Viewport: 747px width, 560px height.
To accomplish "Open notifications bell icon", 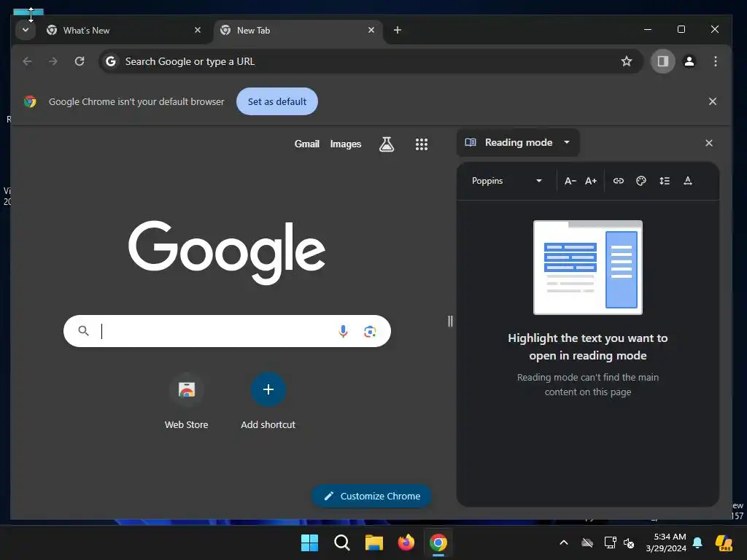I will click(x=697, y=542).
